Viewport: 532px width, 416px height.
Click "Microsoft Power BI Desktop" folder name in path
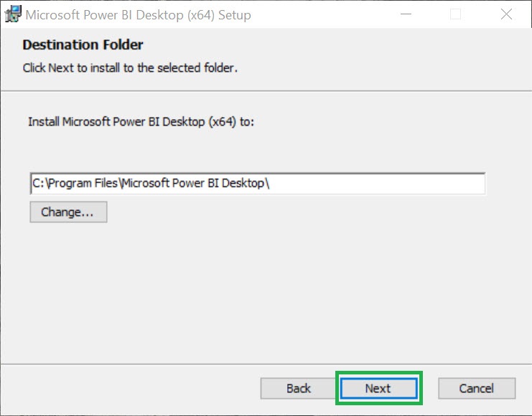[192, 184]
